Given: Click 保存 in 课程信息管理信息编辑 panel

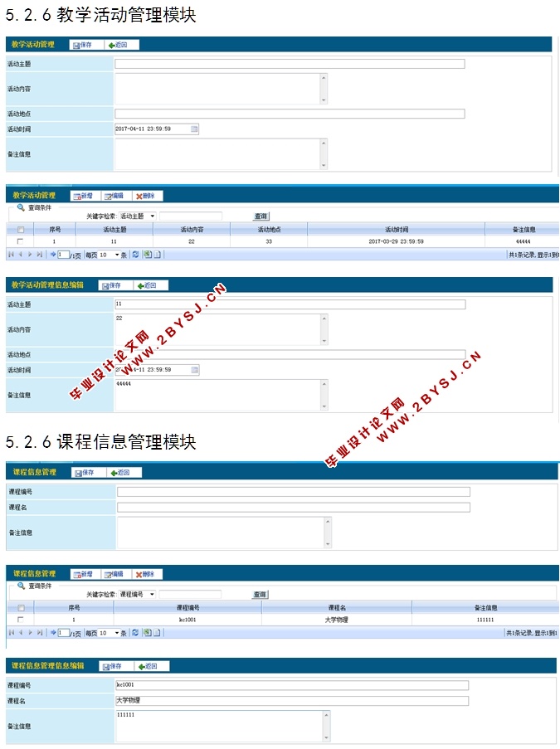Looking at the screenshot, I should click(x=116, y=666).
